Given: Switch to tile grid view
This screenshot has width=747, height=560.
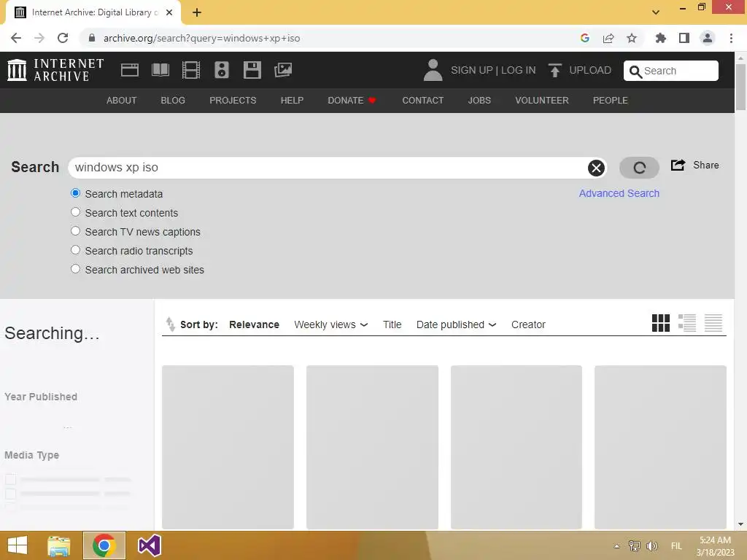Looking at the screenshot, I should [x=661, y=323].
